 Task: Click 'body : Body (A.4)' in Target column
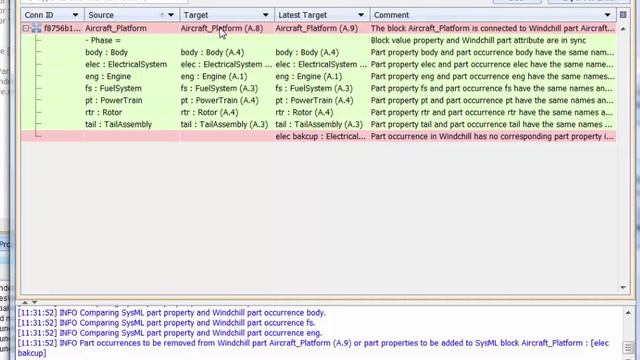(x=212, y=52)
